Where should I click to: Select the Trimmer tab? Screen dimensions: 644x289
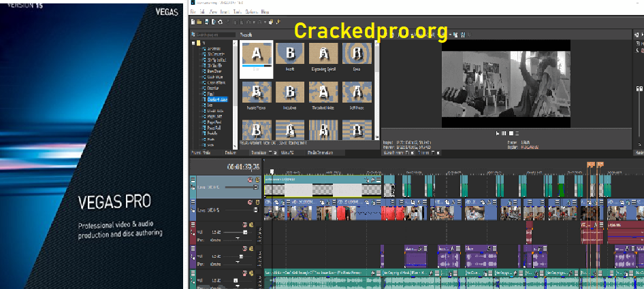coord(423,153)
